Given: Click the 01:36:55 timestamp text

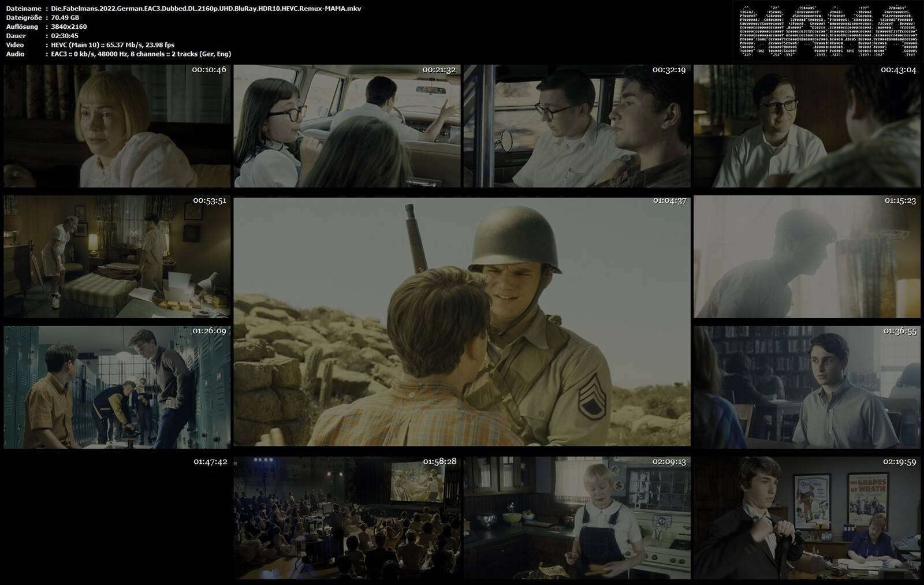Looking at the screenshot, I should tap(900, 331).
